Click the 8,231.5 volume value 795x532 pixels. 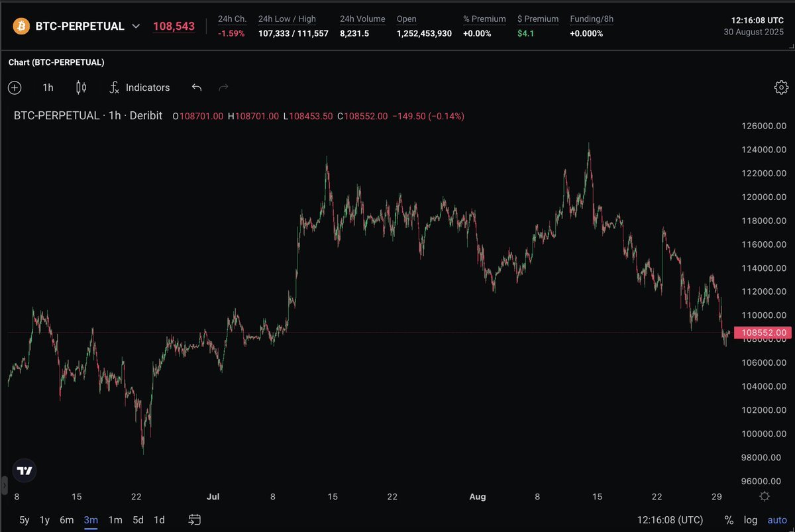(354, 33)
